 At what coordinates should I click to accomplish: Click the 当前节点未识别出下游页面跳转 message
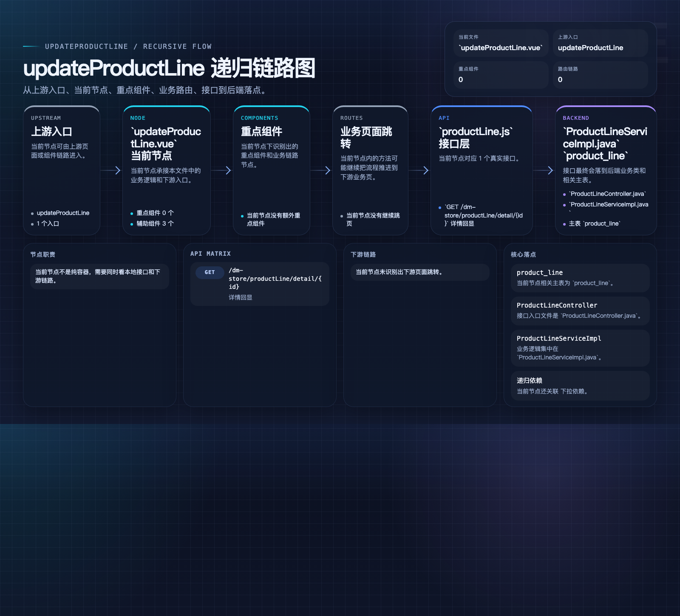point(420,272)
